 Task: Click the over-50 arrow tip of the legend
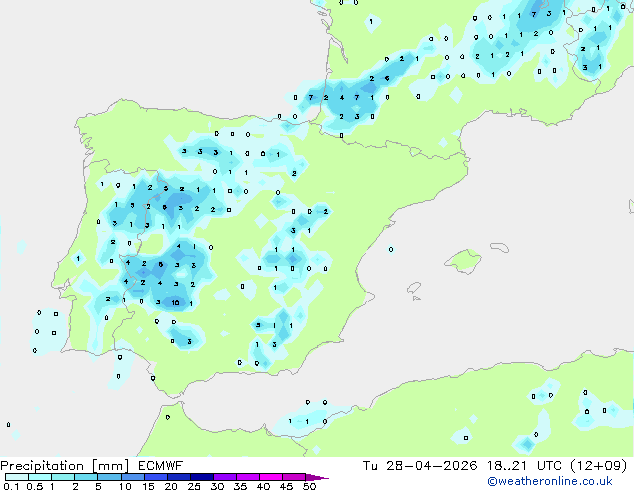click(x=317, y=477)
